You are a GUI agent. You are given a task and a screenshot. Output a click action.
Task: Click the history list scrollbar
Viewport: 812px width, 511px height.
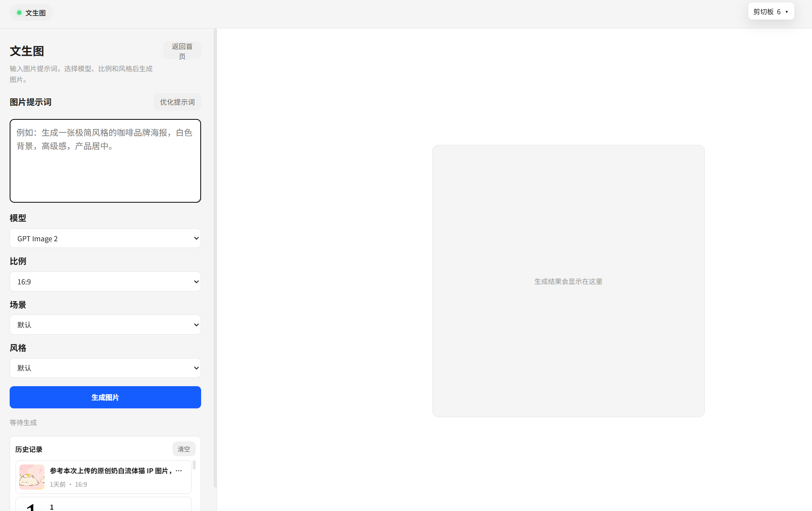tap(194, 465)
